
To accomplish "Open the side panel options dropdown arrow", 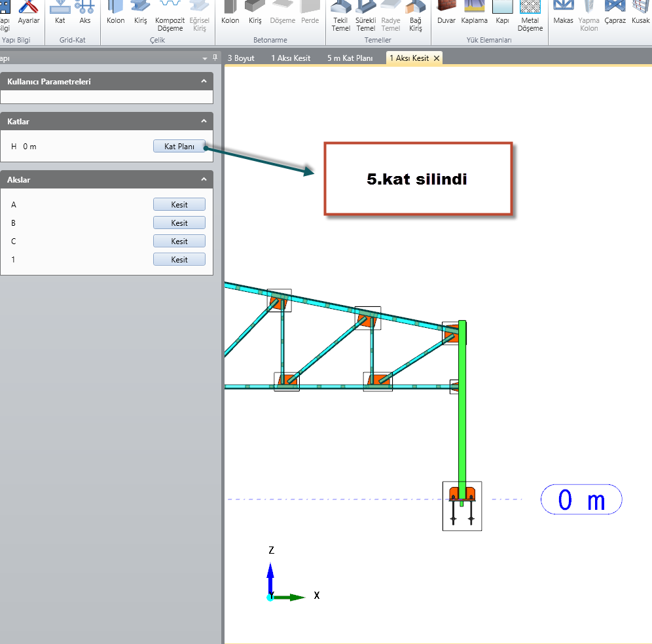I will coord(205,58).
